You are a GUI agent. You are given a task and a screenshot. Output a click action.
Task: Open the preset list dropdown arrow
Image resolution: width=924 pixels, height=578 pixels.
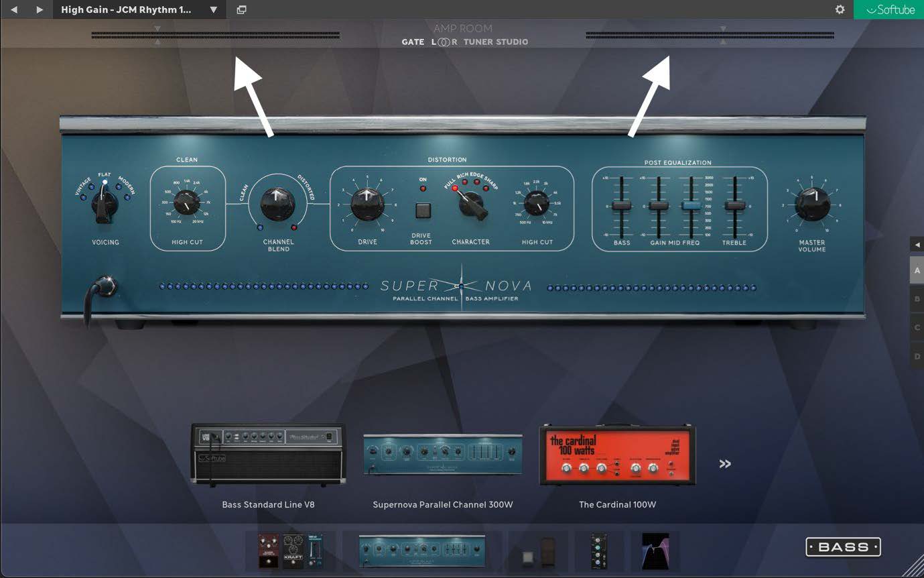(213, 10)
